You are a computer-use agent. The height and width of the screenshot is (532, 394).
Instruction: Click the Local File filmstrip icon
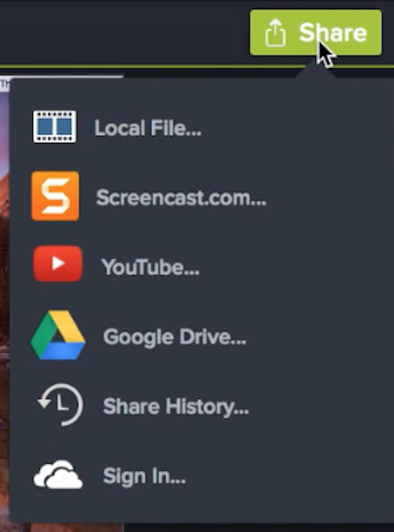tap(54, 127)
